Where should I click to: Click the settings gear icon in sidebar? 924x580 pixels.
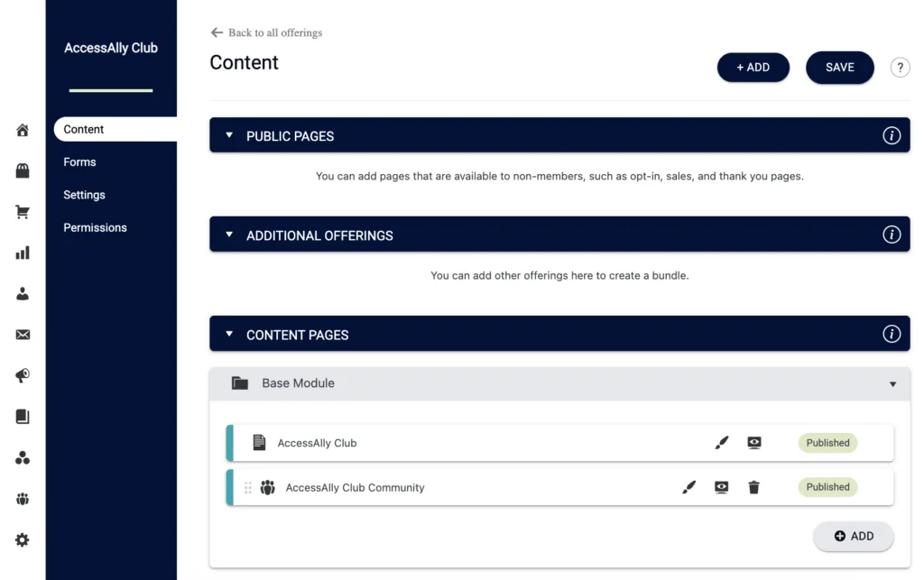[23, 539]
